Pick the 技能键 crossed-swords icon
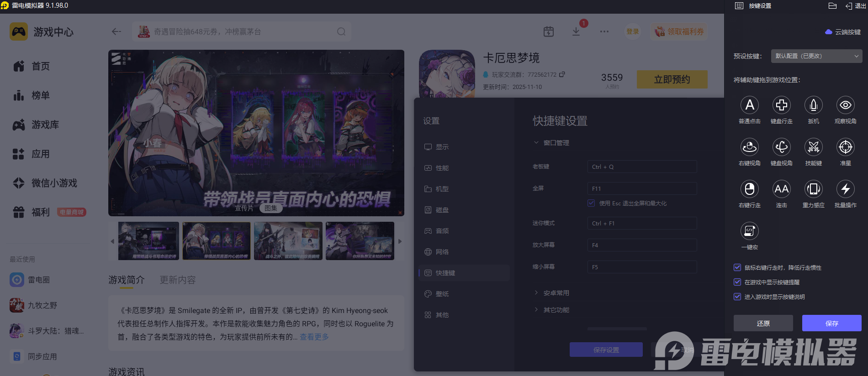This screenshot has width=868, height=376. (813, 147)
